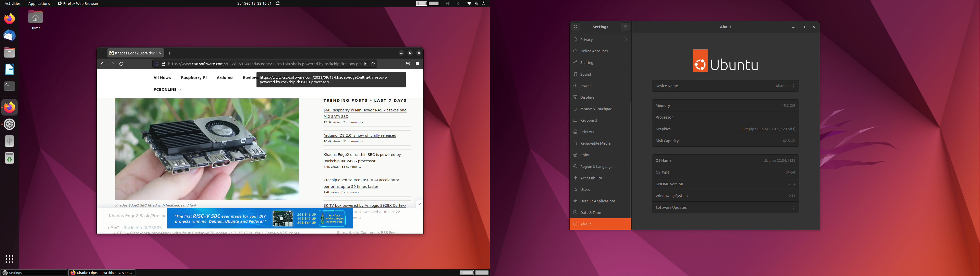Open Power in Settings sidebar
The image size is (980, 276).
[600, 86]
